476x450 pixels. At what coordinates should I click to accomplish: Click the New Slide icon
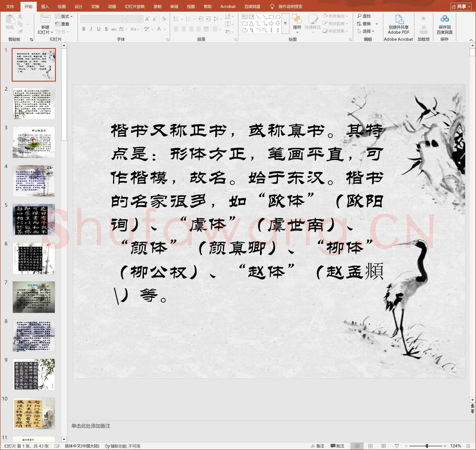45,19
